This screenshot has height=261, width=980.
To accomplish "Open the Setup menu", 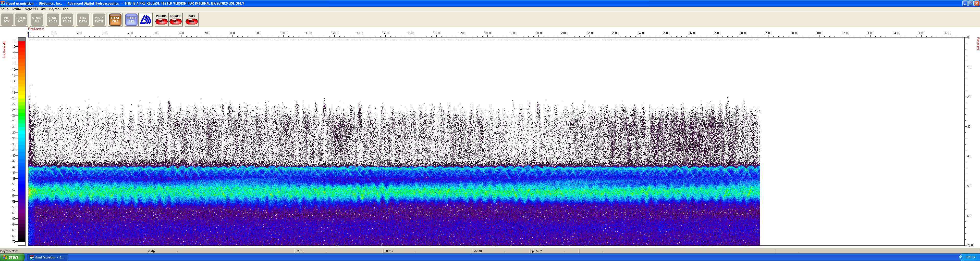I will (5, 9).
